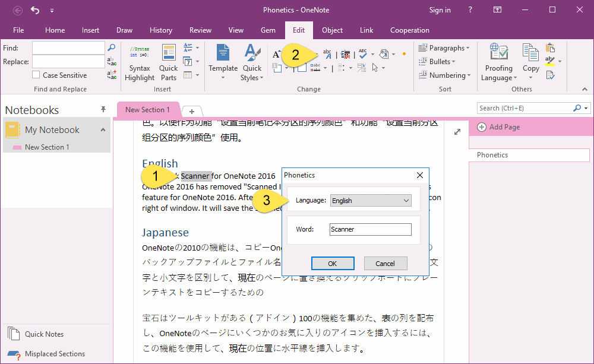Click the remove lines icon with red X
Screen dimensions: 594x364
(x=345, y=54)
